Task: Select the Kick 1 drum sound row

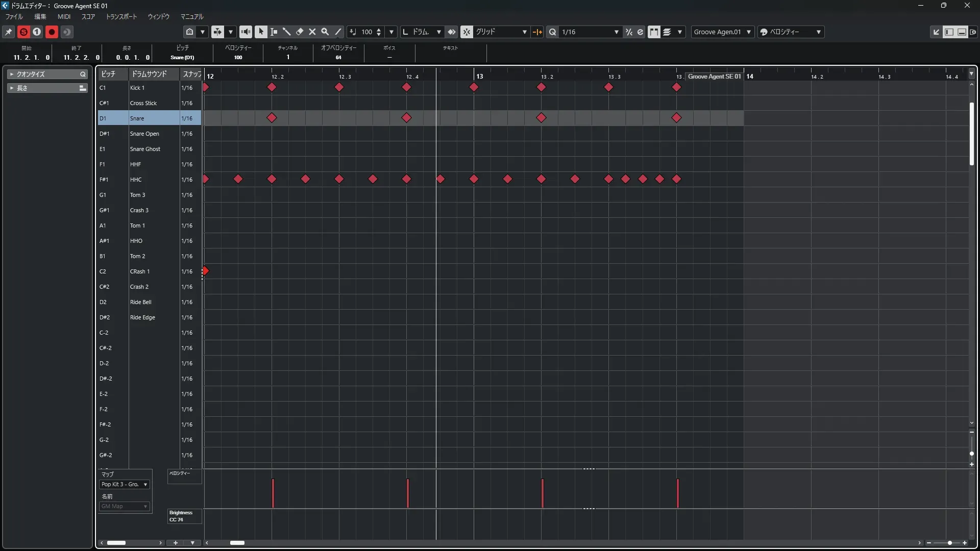Action: tap(137, 88)
